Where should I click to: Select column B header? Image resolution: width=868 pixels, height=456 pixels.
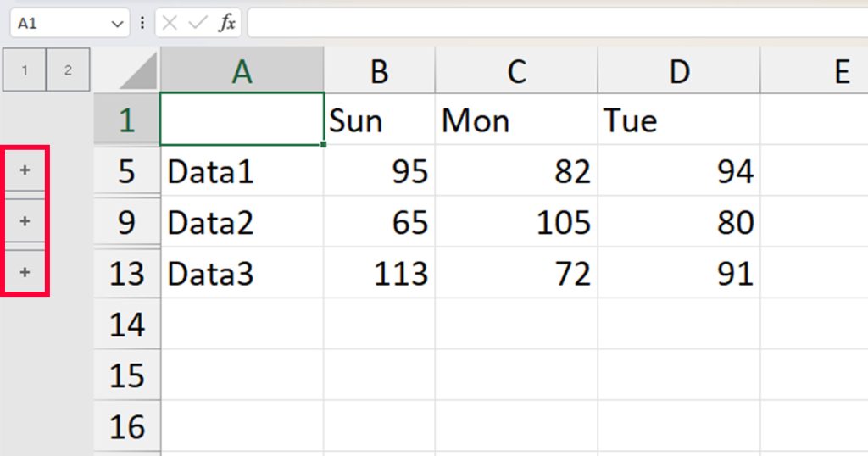pyautogui.click(x=379, y=71)
